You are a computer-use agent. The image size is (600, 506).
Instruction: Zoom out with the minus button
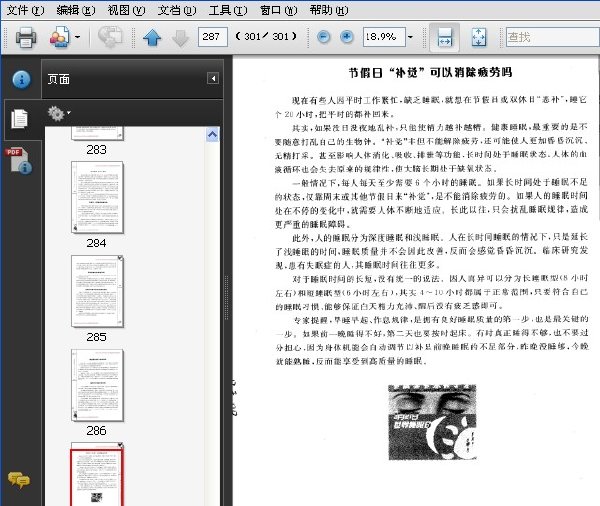(x=324, y=37)
